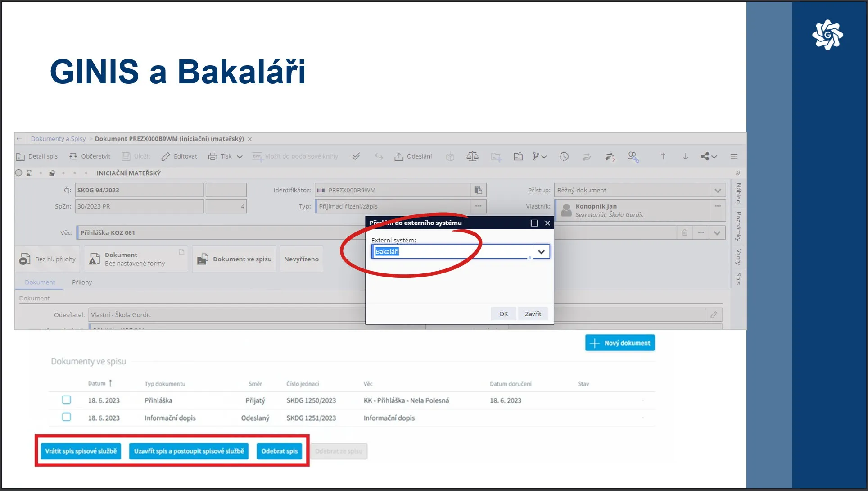Edit Odesílatel with the pencil icon
Viewport: 868px width, 491px height.
tap(714, 315)
